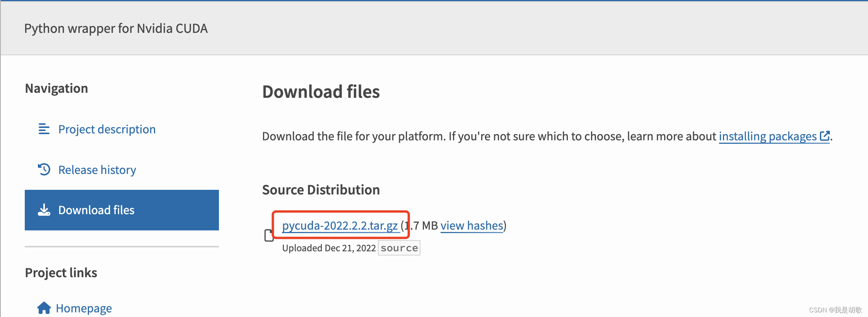Open the Homepage project link
This screenshot has height=317, width=868.
coord(75,308)
